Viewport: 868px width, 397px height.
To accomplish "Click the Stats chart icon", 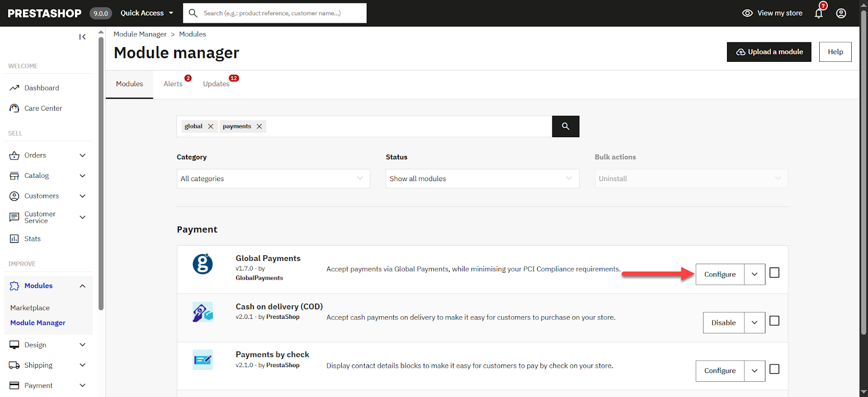I will 14,239.
